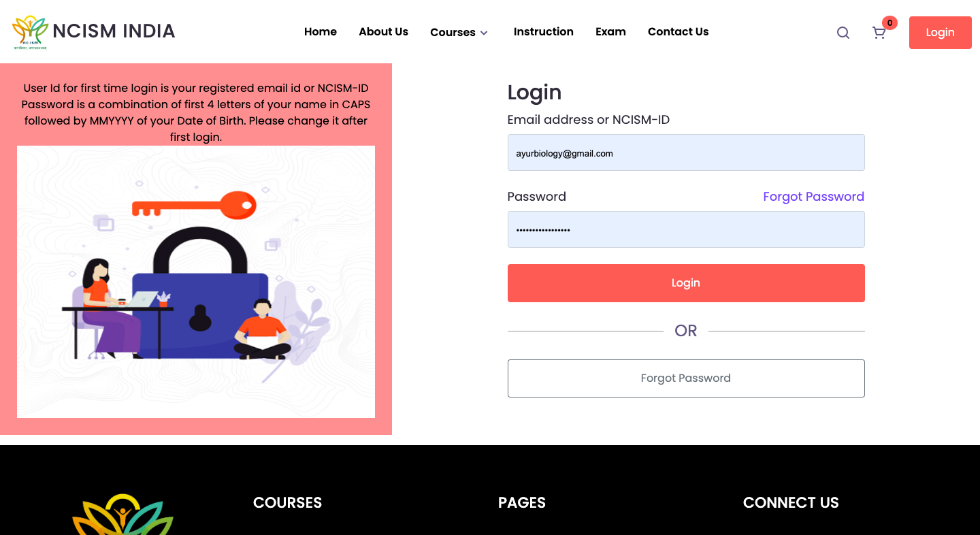Click the footer lotus logo
Screen dimensions: 980x535
(x=123, y=514)
